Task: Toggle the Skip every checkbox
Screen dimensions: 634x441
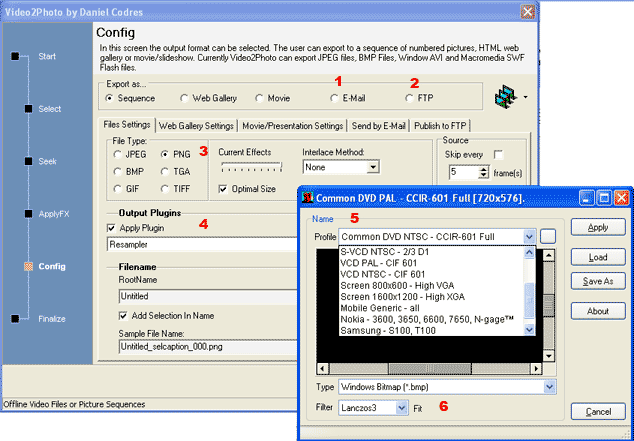Action: [499, 154]
